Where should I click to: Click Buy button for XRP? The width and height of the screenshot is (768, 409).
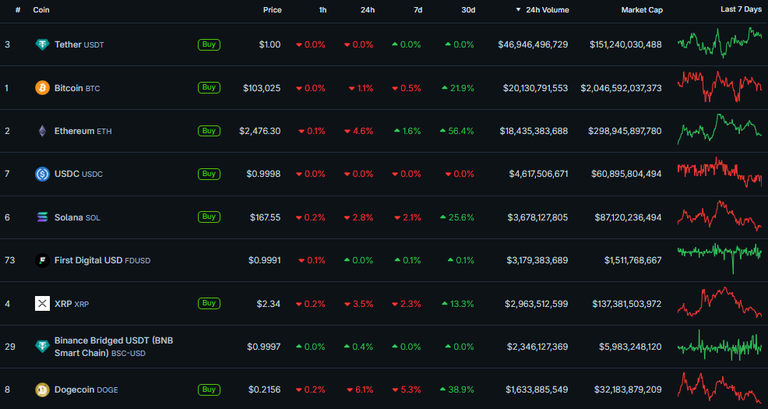click(209, 303)
